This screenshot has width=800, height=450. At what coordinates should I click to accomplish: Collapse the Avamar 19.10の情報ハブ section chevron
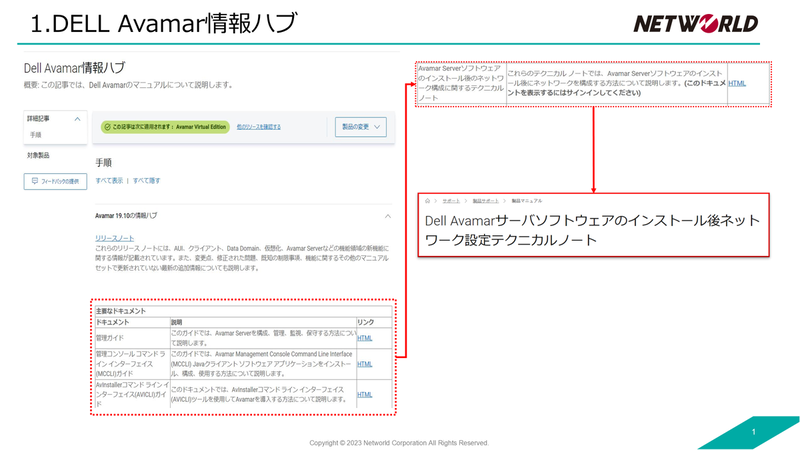click(x=388, y=216)
